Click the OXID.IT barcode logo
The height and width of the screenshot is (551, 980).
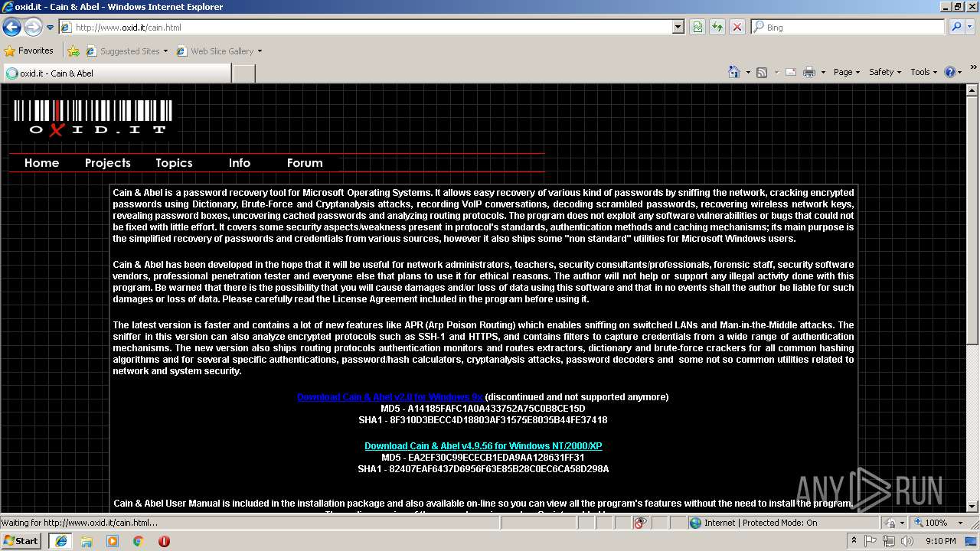93,118
